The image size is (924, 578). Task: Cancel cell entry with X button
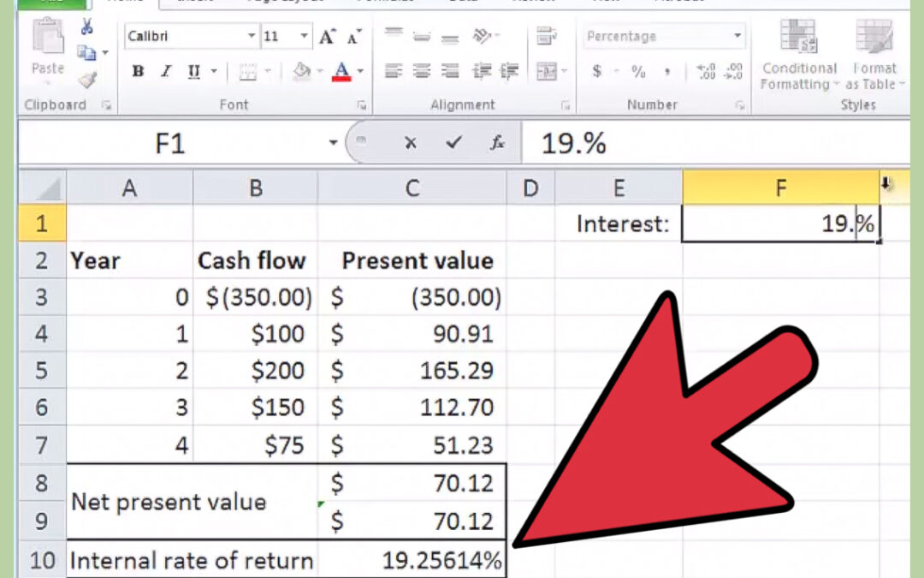[411, 143]
